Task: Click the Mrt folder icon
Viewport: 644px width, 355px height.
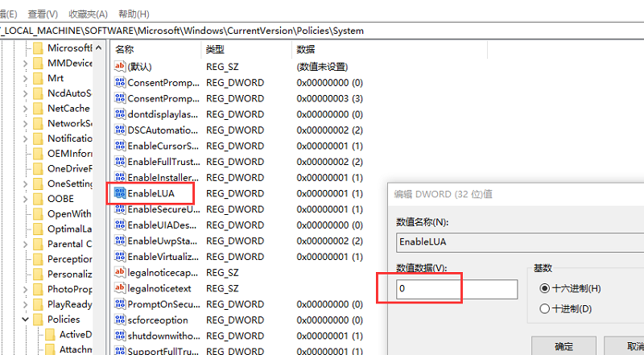Action: pos(38,78)
